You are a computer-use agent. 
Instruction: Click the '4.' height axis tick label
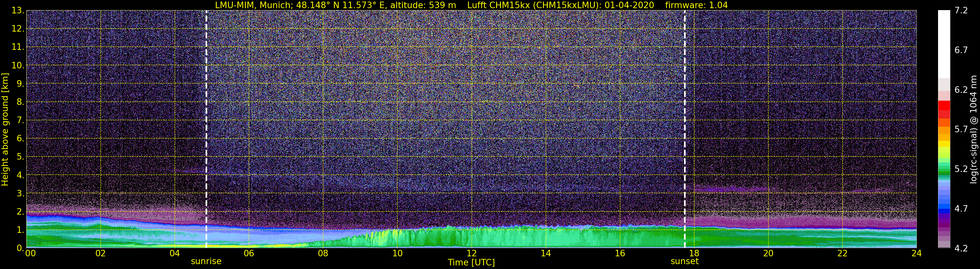click(x=20, y=175)
